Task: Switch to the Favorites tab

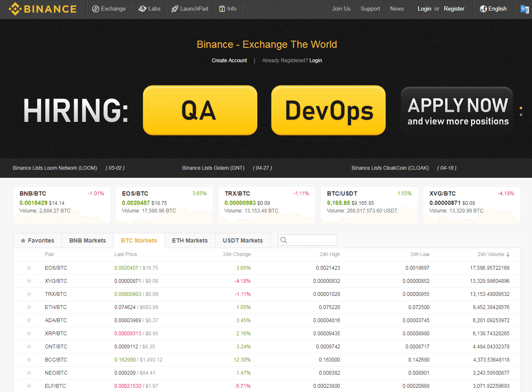Action: (37, 240)
